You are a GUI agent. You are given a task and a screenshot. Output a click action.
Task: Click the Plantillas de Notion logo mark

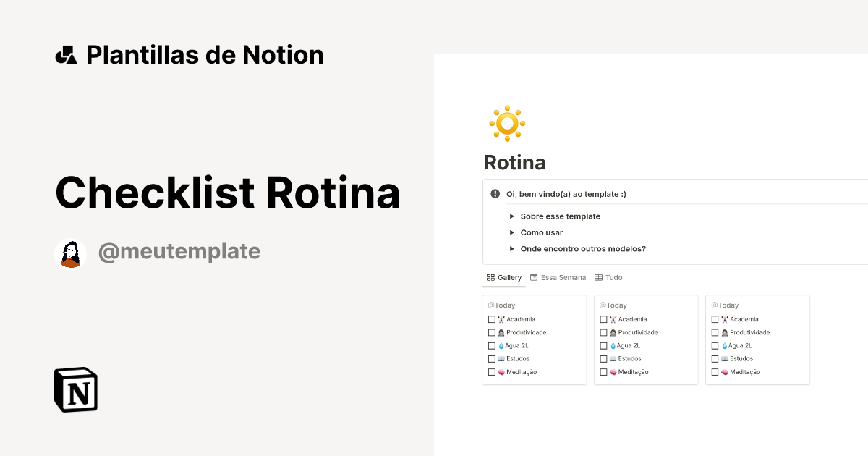[66, 54]
